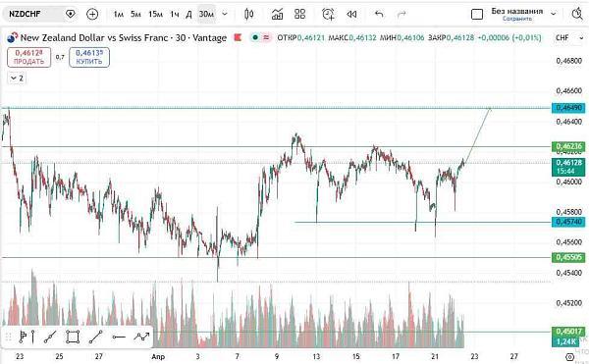589x364 pixels.
Task: Expand the collapsed indicators legend showing 2
Action: pos(17,78)
